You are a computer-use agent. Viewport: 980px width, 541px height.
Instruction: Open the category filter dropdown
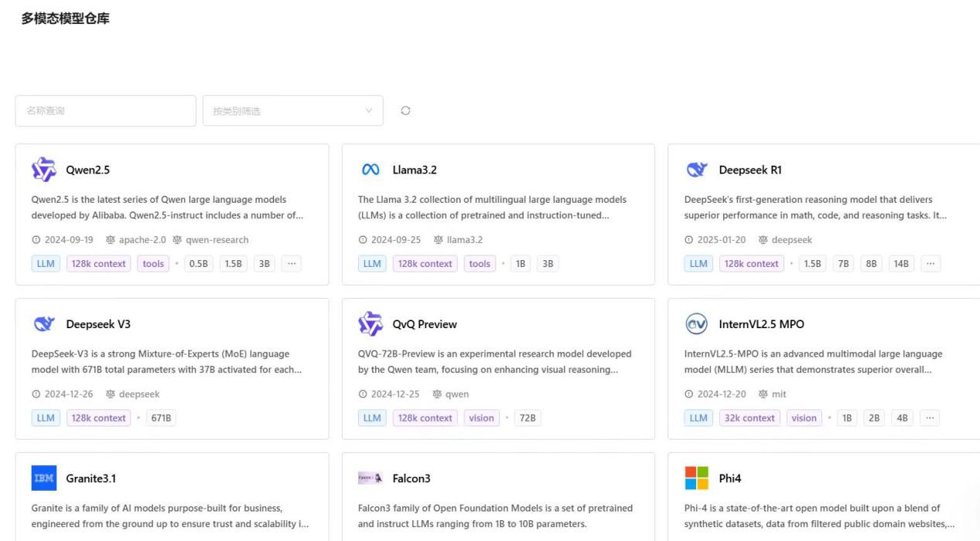coord(292,111)
